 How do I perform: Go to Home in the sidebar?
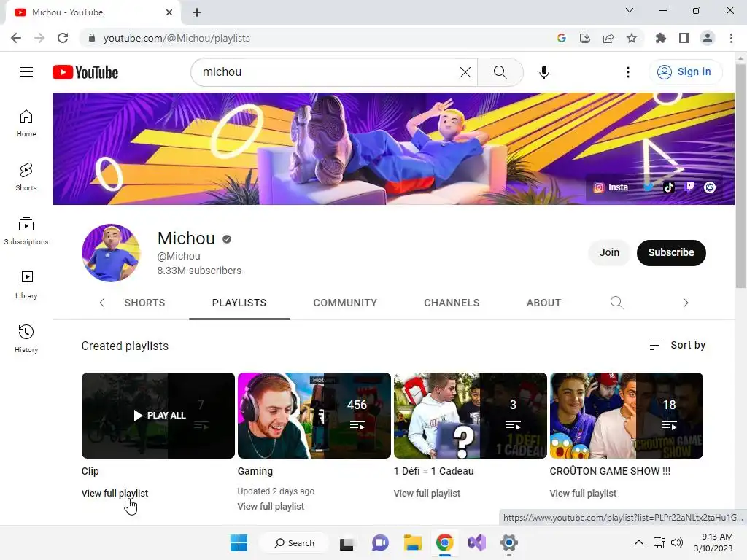26,122
